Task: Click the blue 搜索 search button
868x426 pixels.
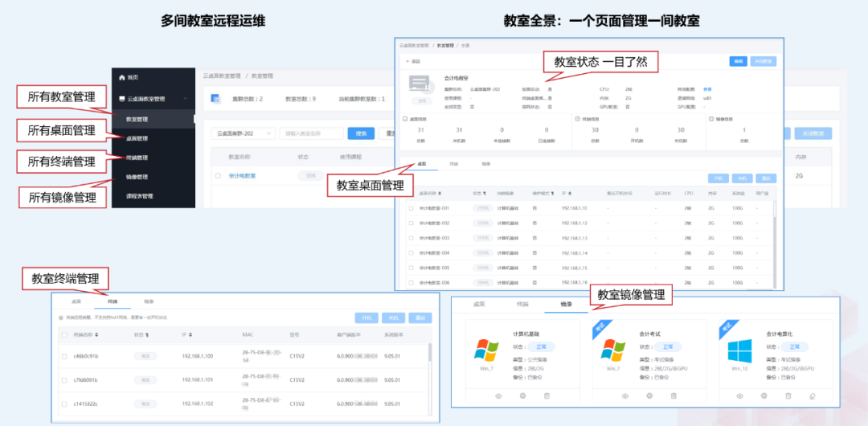Action: pos(361,133)
